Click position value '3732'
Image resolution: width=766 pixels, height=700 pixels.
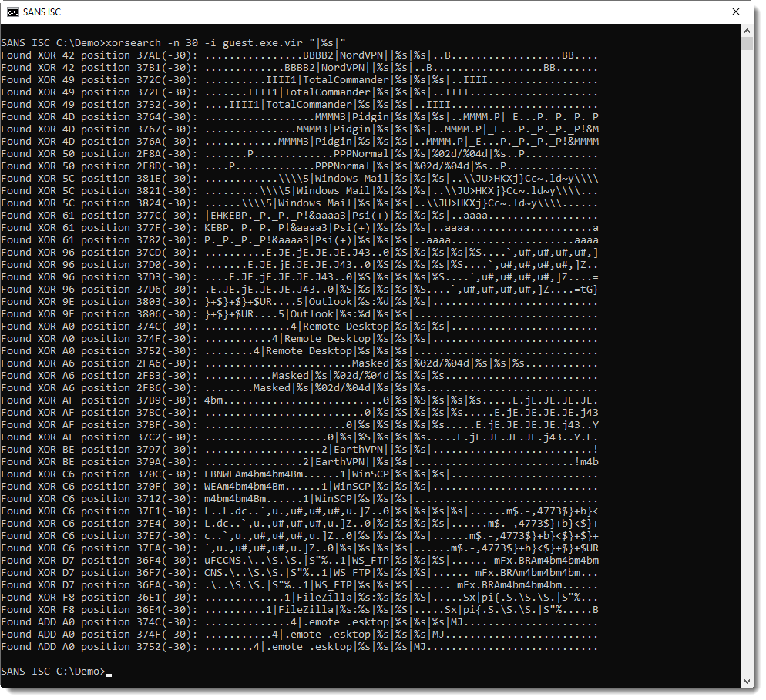(x=149, y=105)
